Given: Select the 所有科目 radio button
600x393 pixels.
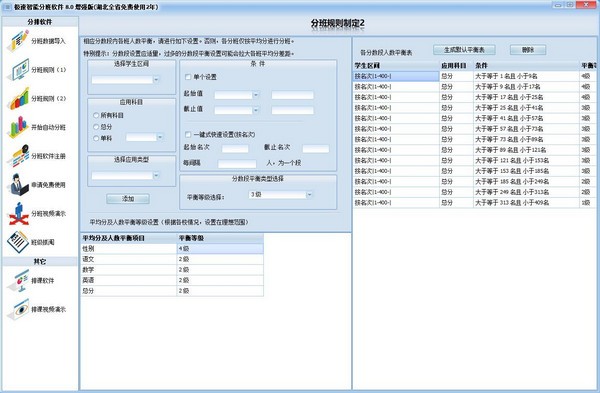Looking at the screenshot, I should click(96, 115).
